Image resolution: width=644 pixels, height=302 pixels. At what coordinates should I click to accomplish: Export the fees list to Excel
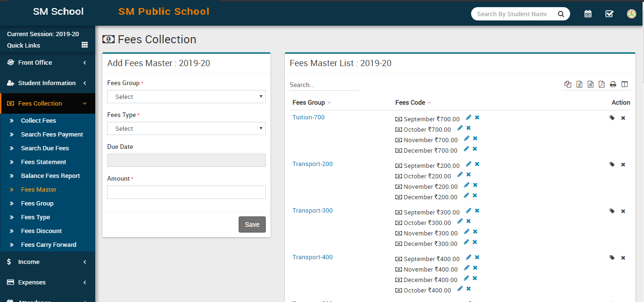[x=579, y=84]
